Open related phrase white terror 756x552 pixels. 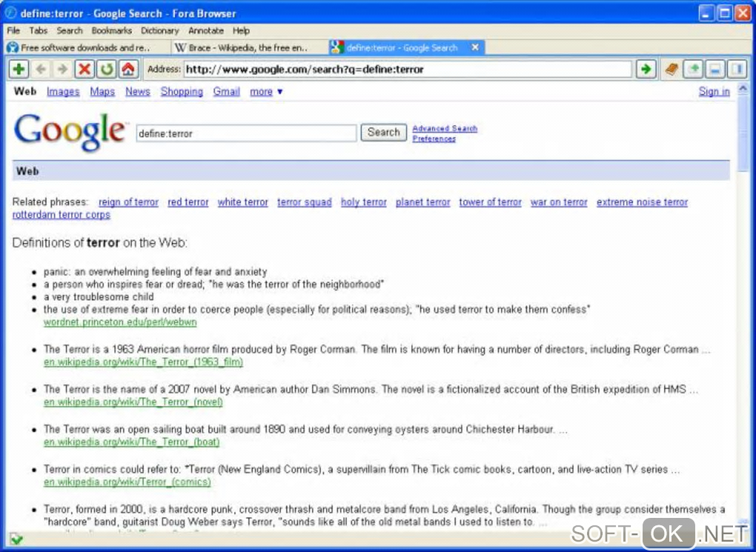coord(242,202)
